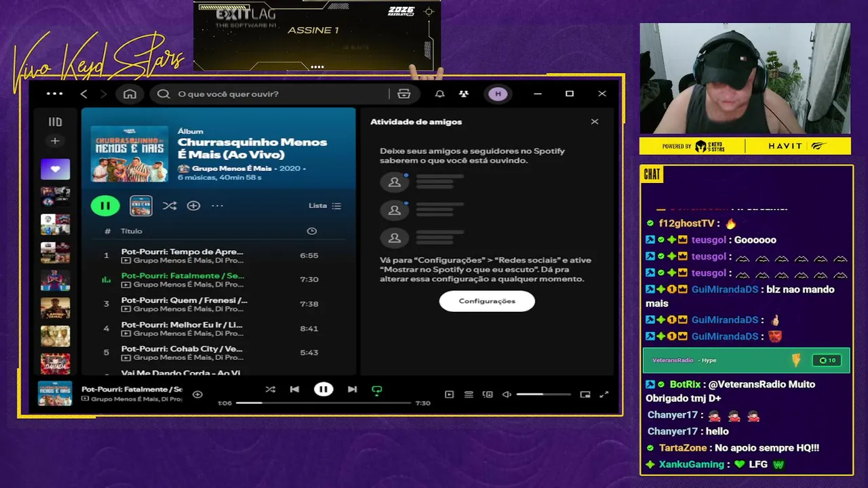Pause the album with green button
Image resolution: width=868 pixels, height=488 pixels.
pos(105,205)
